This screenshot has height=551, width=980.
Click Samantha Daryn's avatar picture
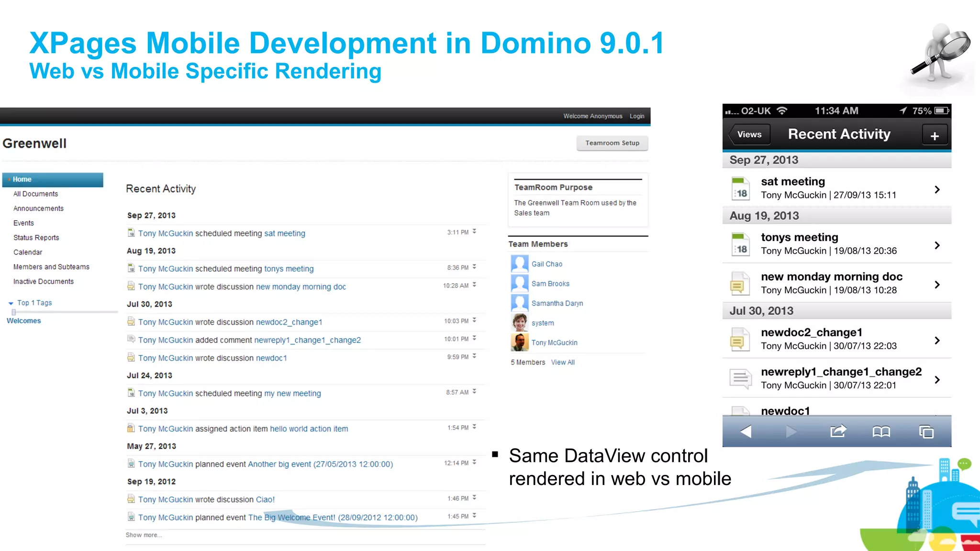520,303
